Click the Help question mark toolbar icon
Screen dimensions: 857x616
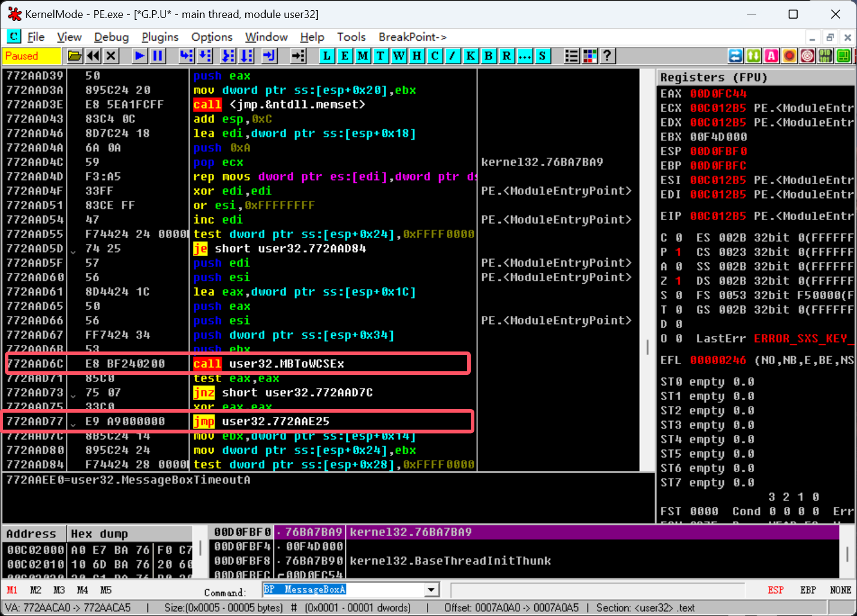[608, 56]
